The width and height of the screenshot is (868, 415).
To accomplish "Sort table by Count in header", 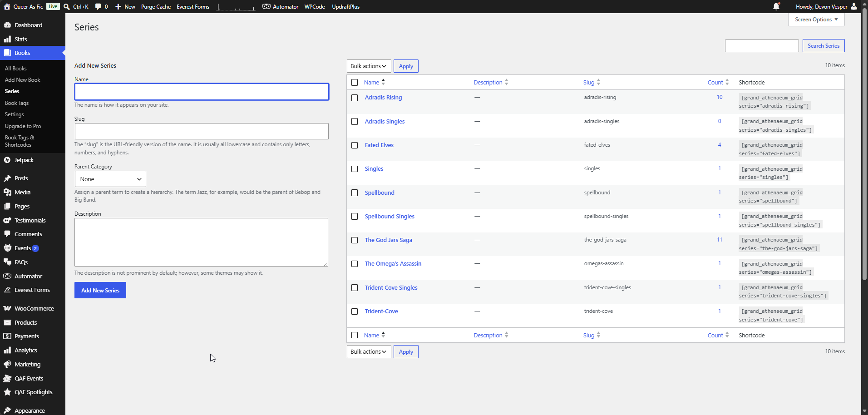I will tap(718, 82).
